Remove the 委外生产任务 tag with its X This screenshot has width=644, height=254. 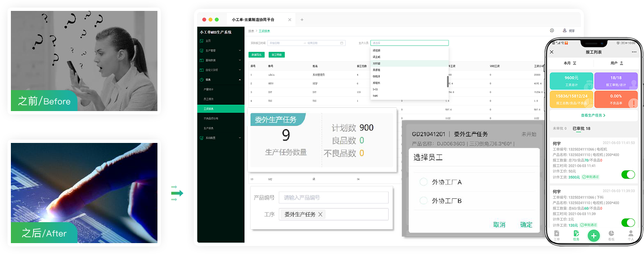coord(320,214)
